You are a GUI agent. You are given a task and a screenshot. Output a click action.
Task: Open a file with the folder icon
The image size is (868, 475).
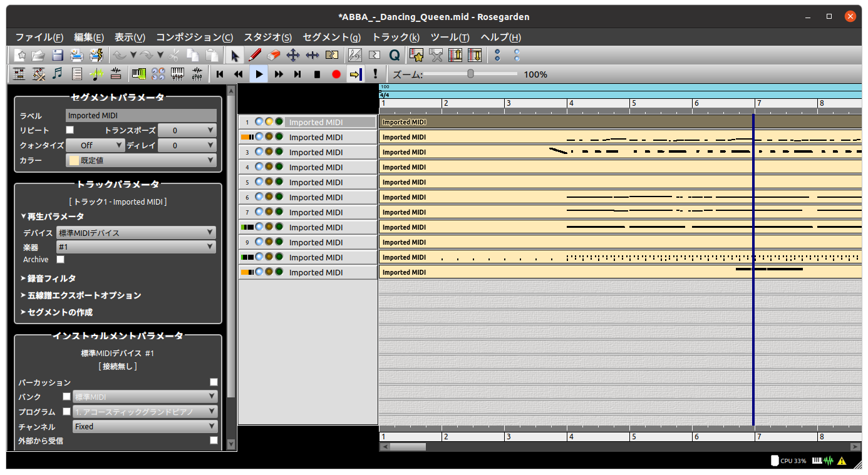(x=38, y=55)
